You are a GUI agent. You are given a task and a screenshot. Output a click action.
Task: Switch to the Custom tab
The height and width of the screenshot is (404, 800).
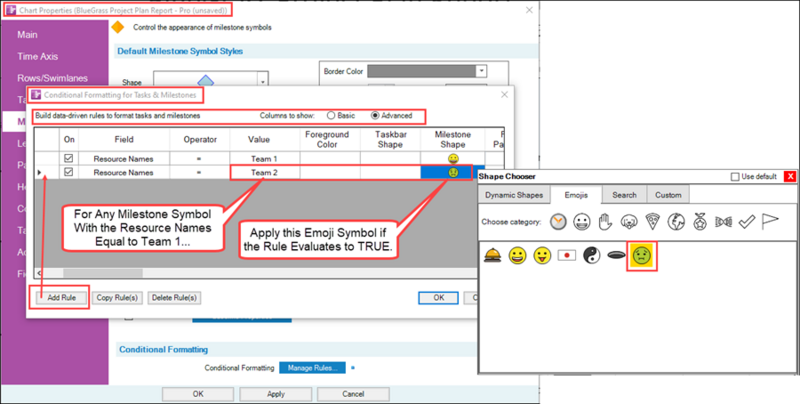[668, 195]
